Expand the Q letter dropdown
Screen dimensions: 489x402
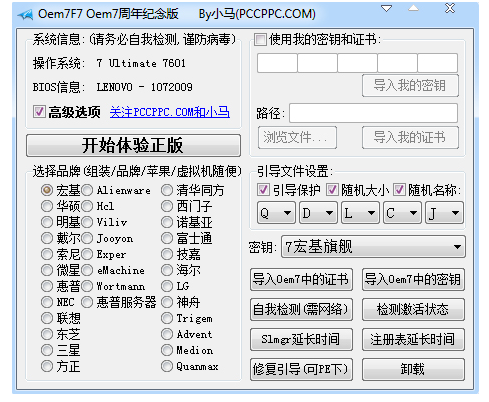point(276,213)
